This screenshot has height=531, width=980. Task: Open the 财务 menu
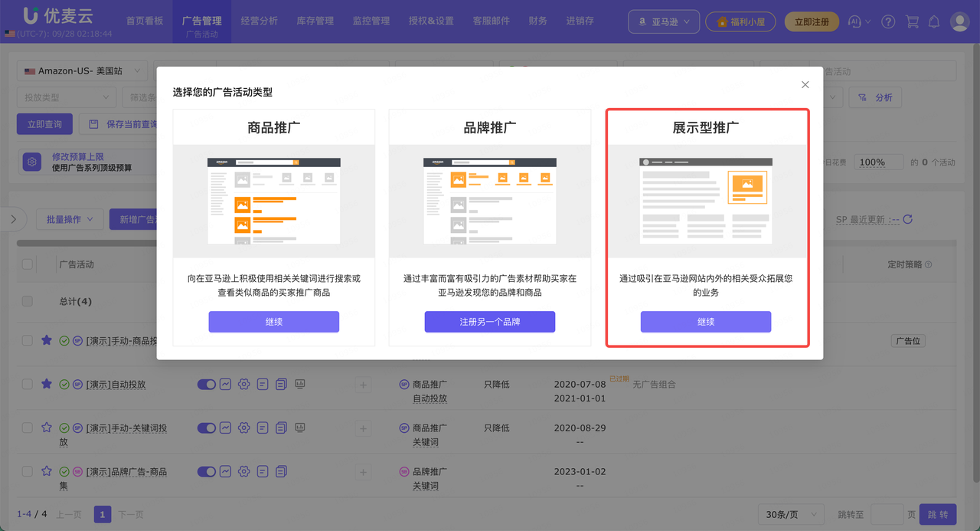(538, 21)
